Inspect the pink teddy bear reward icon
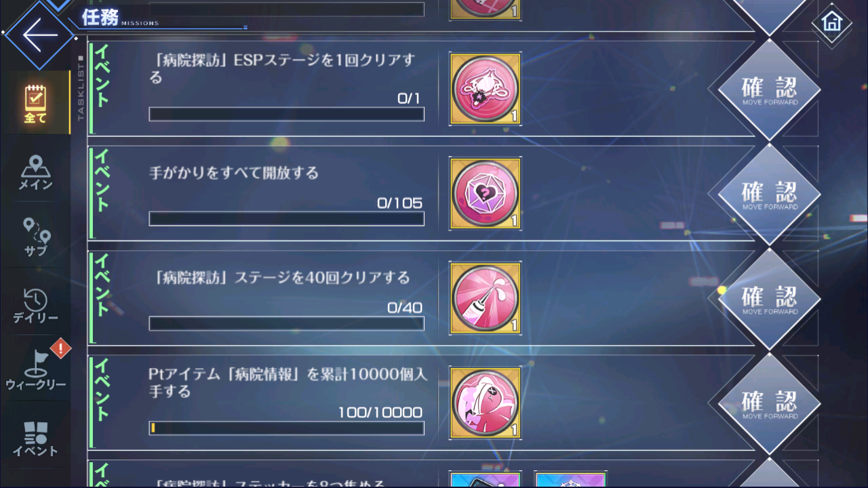 point(485,403)
